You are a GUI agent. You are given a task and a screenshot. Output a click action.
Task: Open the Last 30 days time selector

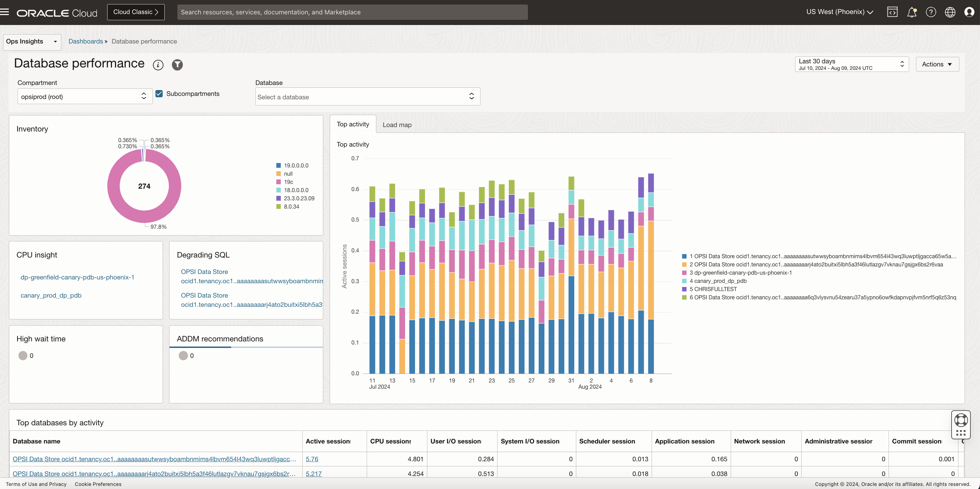(x=851, y=64)
